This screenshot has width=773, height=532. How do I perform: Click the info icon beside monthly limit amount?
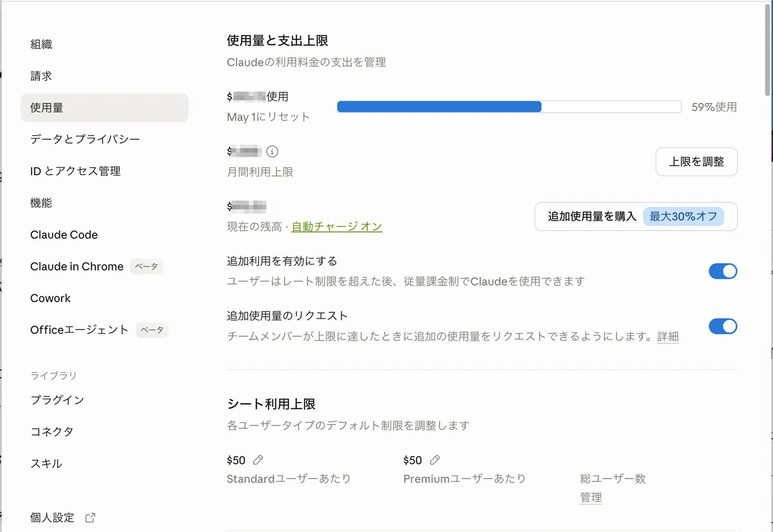[x=272, y=152]
